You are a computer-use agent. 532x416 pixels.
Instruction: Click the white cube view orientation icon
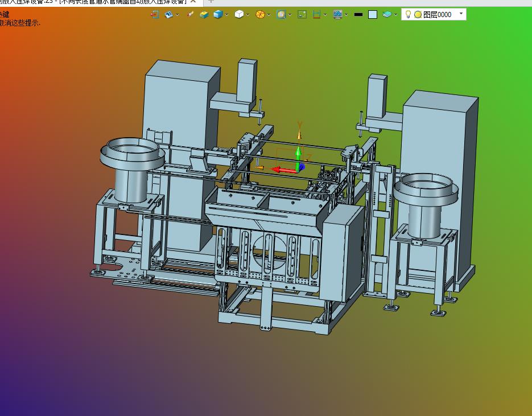pyautogui.click(x=239, y=14)
